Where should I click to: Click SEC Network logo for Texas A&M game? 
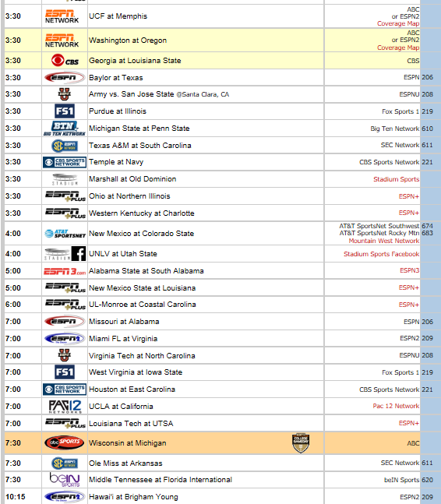point(65,146)
